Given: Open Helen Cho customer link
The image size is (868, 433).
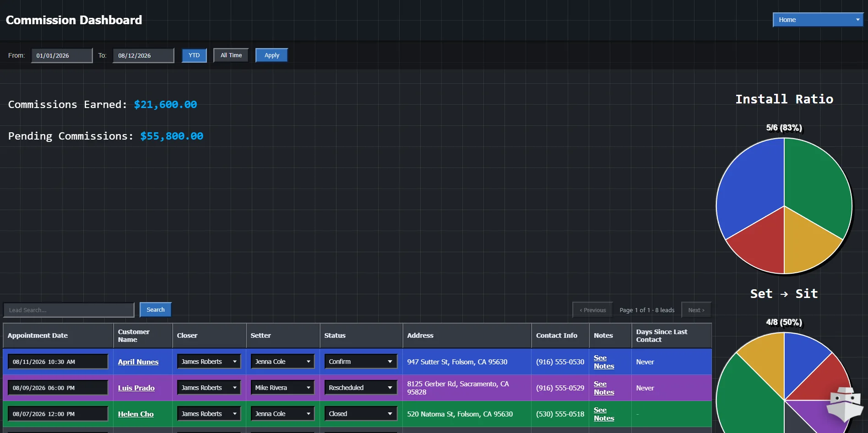Looking at the screenshot, I should click(136, 414).
